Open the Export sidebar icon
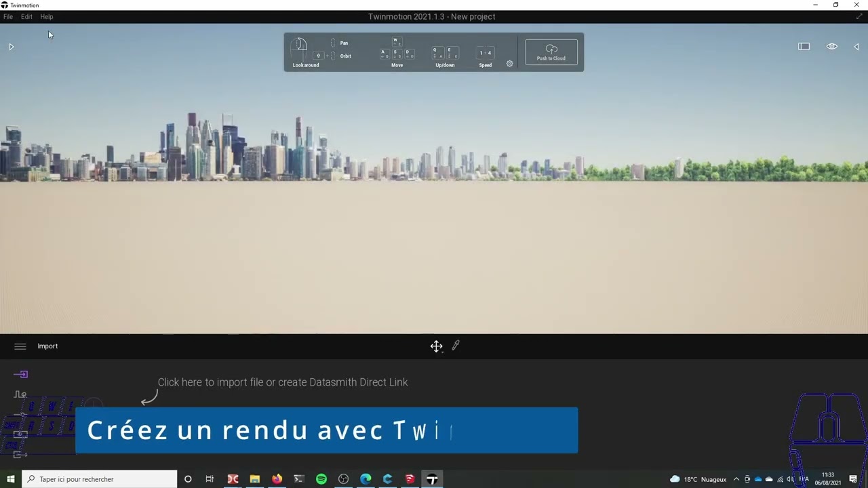This screenshot has height=488, width=868. click(20, 455)
